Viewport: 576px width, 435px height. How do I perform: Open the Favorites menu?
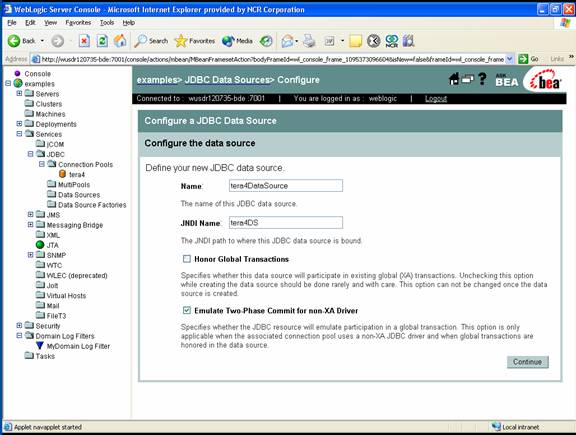pyautogui.click(x=78, y=22)
